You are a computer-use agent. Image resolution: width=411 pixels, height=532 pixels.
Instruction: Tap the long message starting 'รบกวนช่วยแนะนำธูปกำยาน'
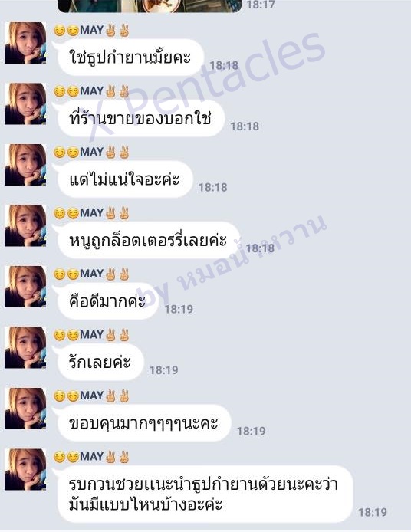tap(205, 494)
